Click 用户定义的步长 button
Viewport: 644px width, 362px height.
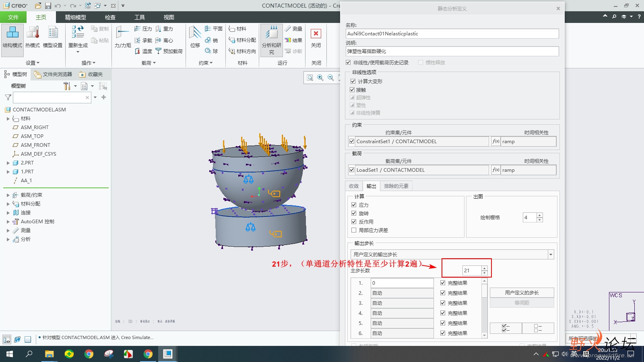pyautogui.click(x=522, y=292)
